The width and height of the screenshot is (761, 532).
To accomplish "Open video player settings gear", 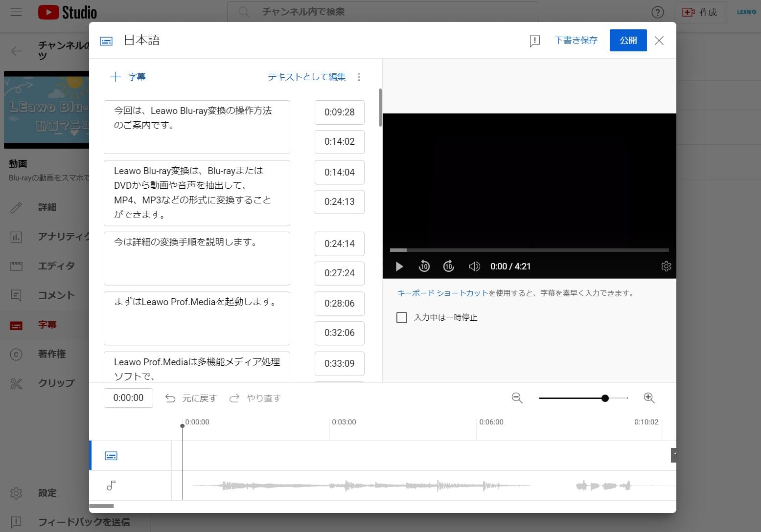I will [x=666, y=266].
